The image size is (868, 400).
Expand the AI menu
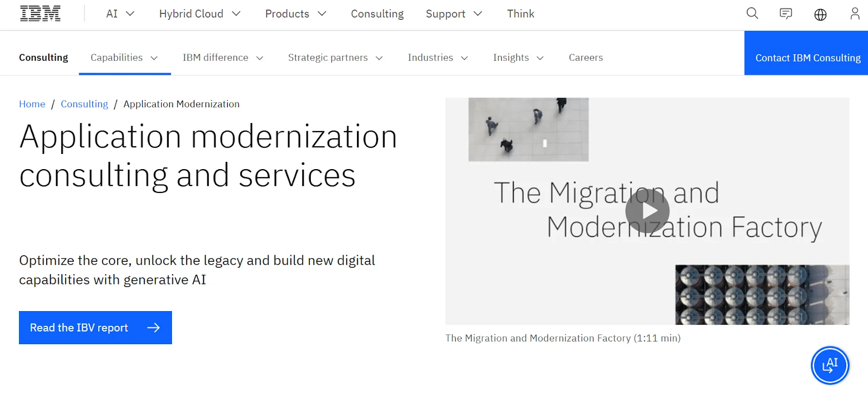click(x=120, y=14)
